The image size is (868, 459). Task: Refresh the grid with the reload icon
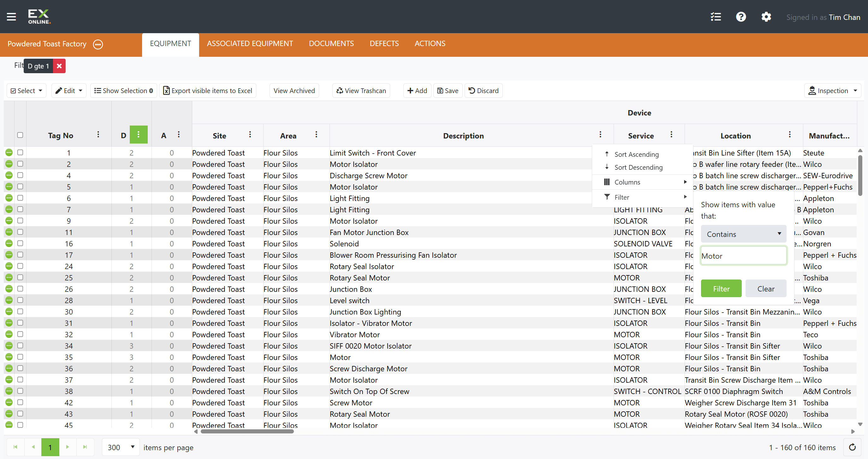[852, 447]
